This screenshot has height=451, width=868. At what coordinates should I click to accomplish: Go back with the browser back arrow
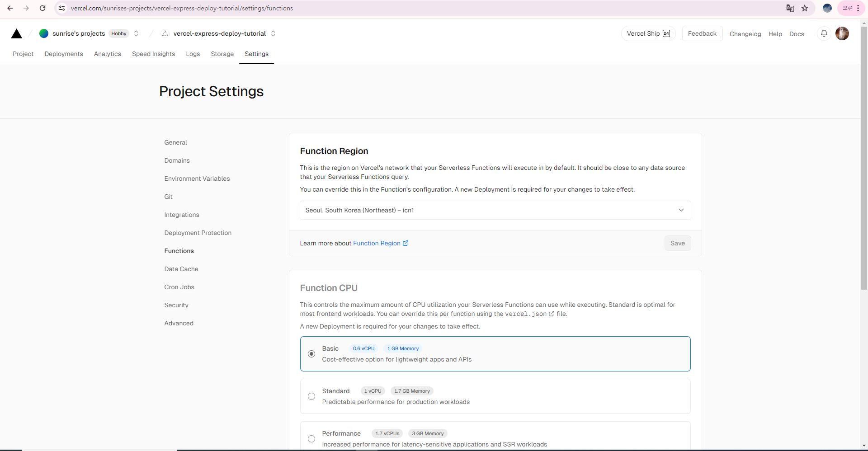(x=10, y=8)
